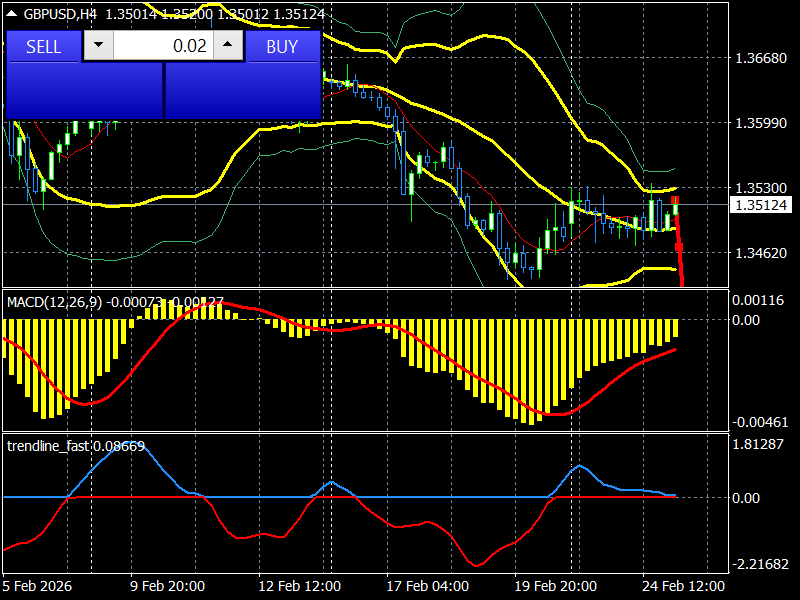Select the MACD(12,26,9) indicator label

54,302
